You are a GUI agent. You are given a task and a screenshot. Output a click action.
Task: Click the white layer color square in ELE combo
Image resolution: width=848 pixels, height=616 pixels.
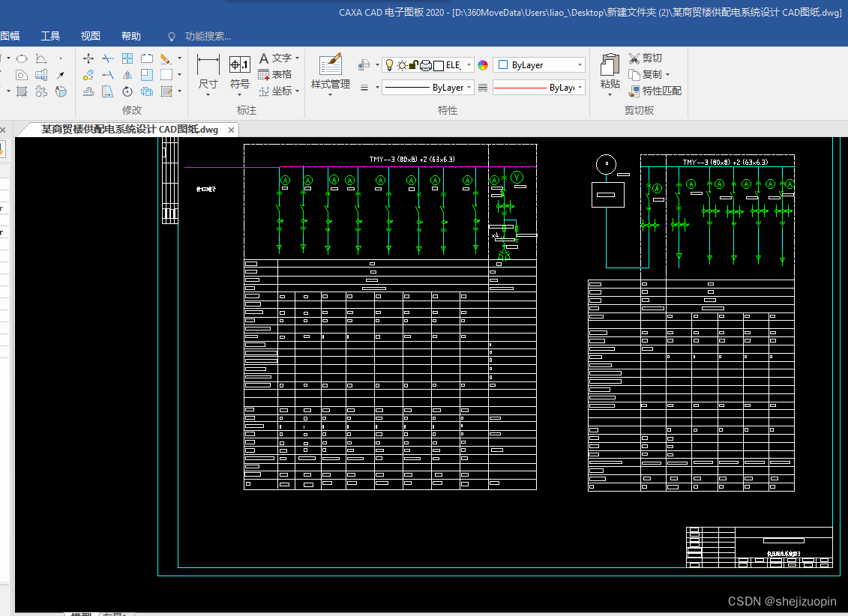439,65
